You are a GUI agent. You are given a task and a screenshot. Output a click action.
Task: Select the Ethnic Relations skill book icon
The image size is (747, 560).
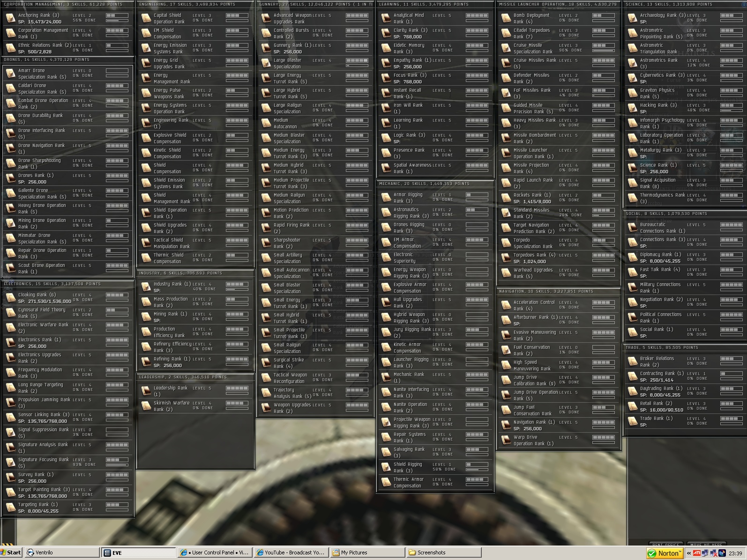[x=11, y=48]
